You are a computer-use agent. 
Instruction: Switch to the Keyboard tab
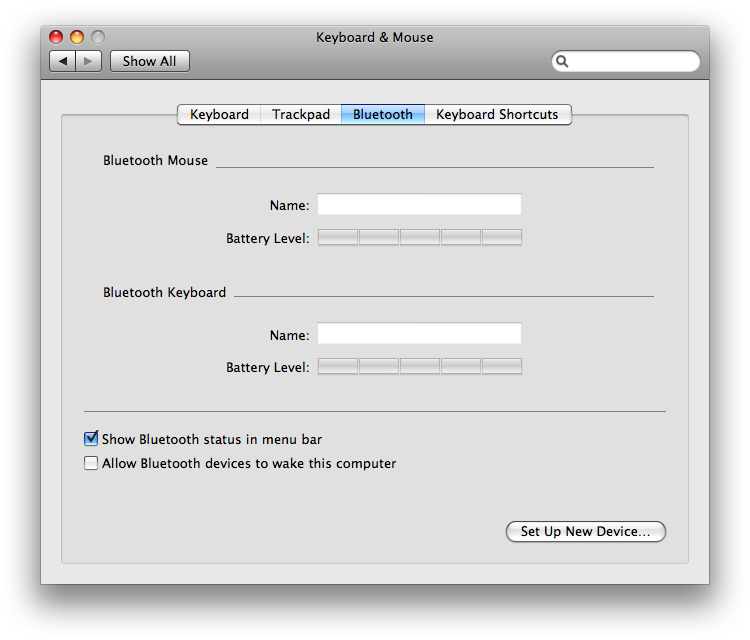click(x=219, y=115)
